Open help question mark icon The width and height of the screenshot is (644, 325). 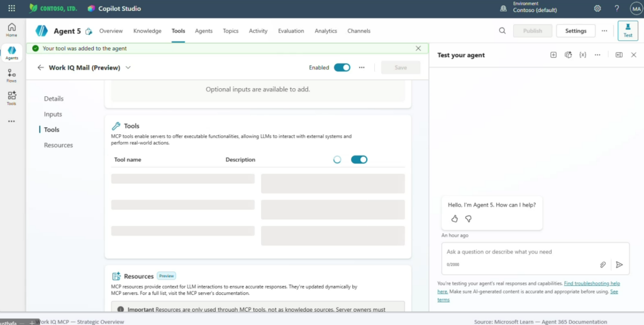pos(616,9)
